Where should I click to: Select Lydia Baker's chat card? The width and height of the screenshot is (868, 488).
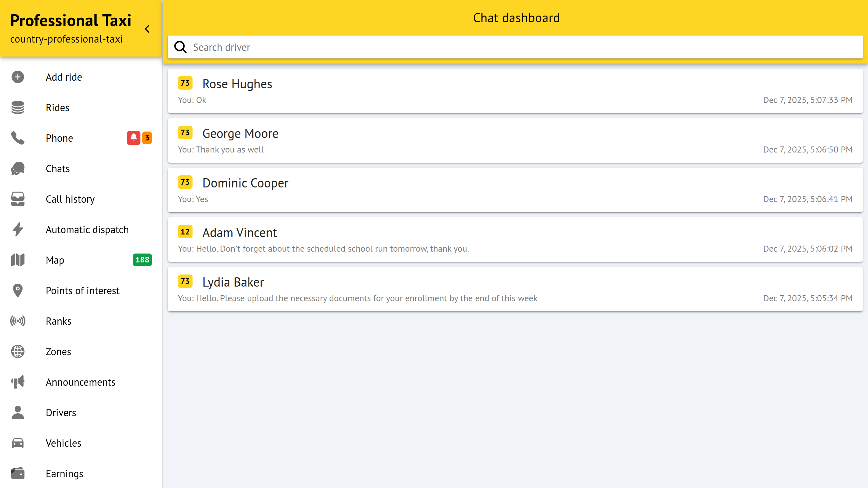(x=515, y=289)
